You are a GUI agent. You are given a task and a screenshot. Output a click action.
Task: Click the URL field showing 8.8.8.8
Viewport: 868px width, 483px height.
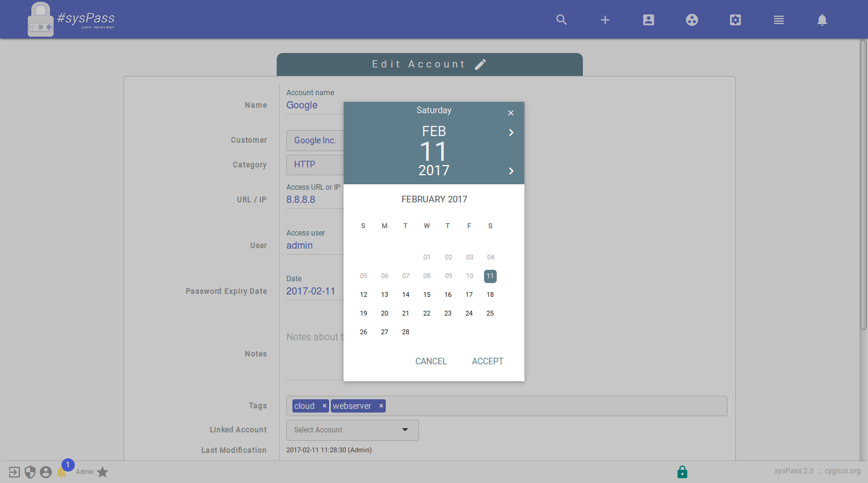coord(315,200)
